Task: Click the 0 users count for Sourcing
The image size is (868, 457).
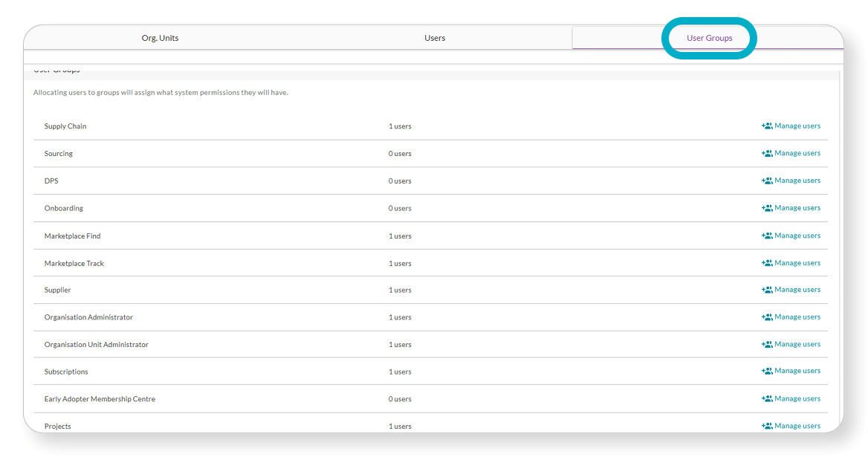Action: tap(400, 154)
